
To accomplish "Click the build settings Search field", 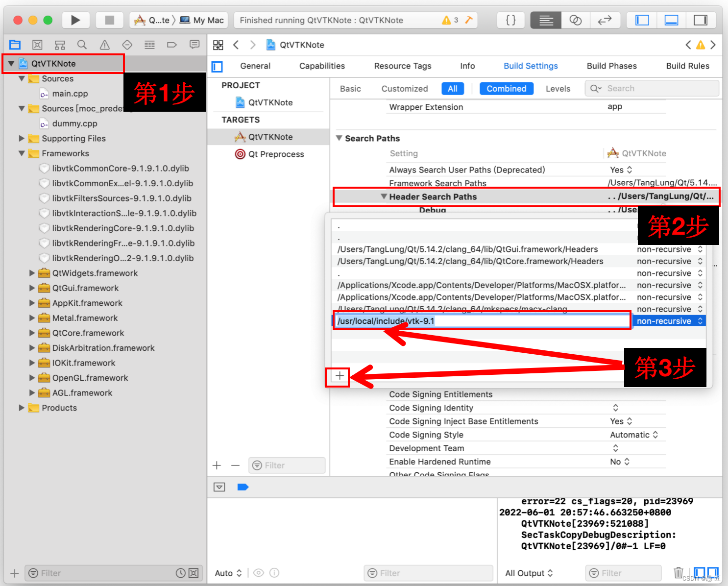I will [x=652, y=88].
